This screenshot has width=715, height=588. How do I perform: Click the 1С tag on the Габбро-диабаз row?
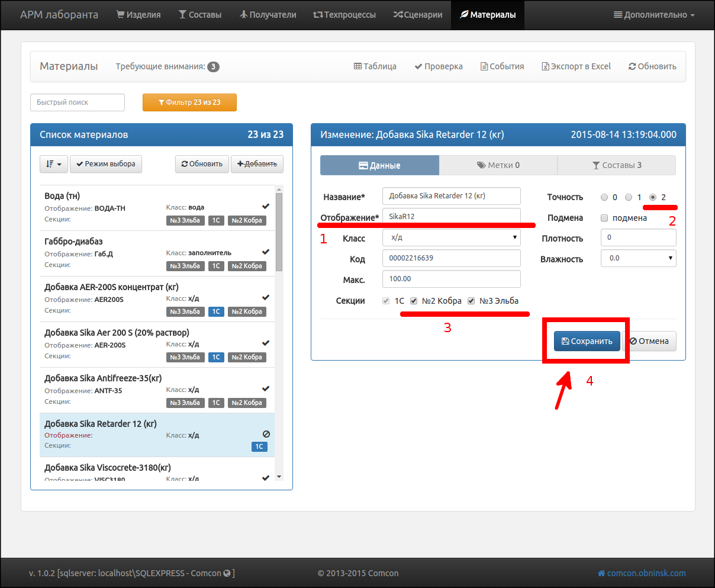coord(216,266)
